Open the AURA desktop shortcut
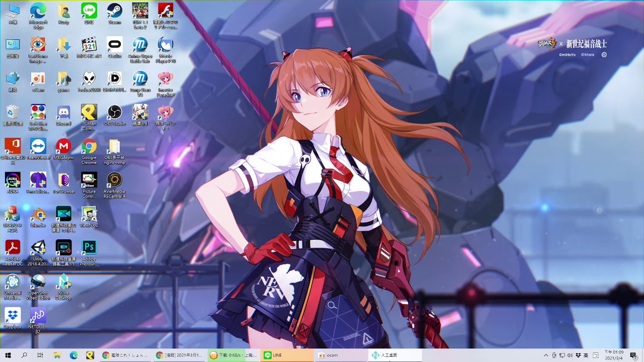Image resolution: width=644 pixels, height=362 pixels. click(x=13, y=183)
